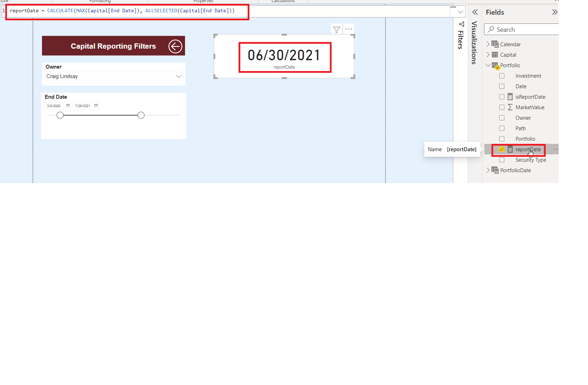Expand the PortfolioDate table
This screenshot has width=588, height=385.
[x=488, y=170]
